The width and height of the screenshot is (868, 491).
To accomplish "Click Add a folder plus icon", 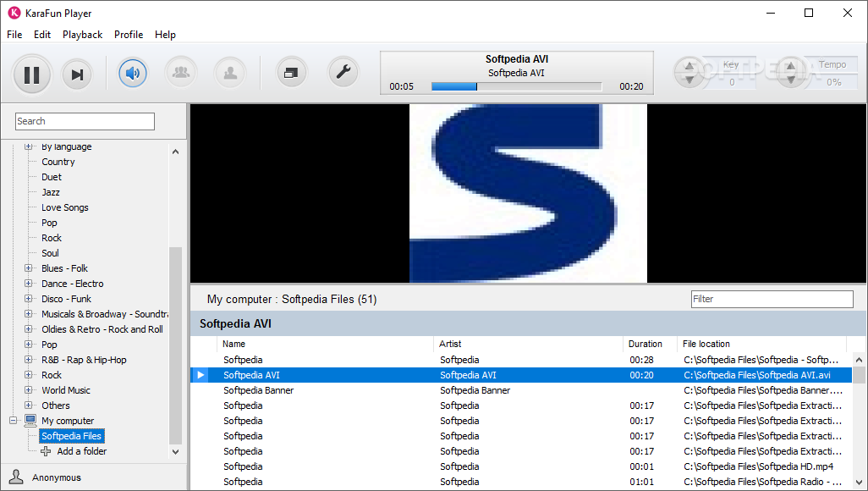I will [x=46, y=451].
